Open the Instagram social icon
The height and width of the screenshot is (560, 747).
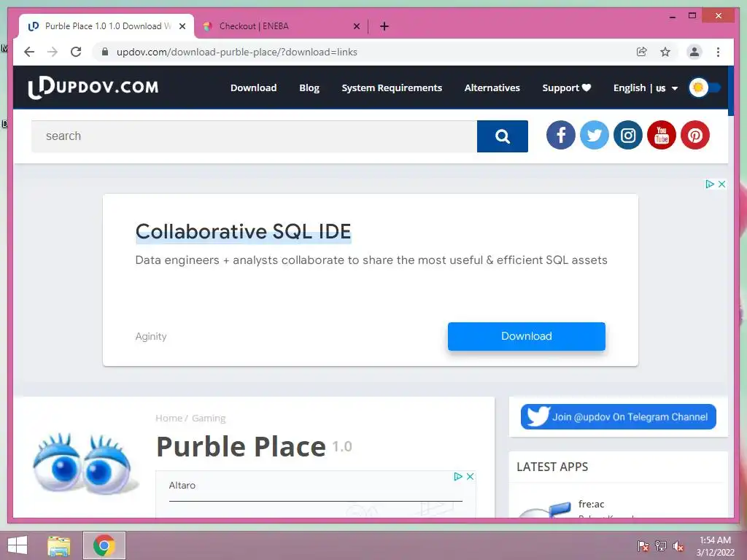pyautogui.click(x=628, y=135)
